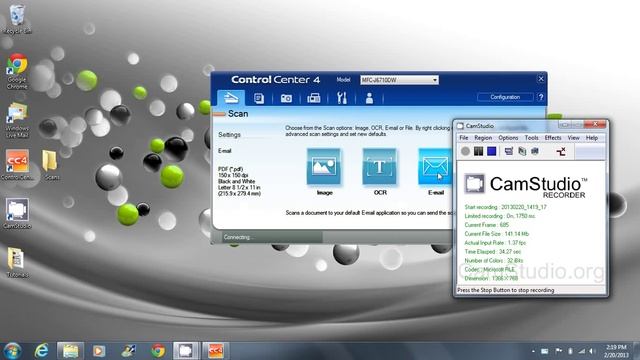Switch to CamStudio taskbar button
The image size is (640, 360).
[x=186, y=351]
